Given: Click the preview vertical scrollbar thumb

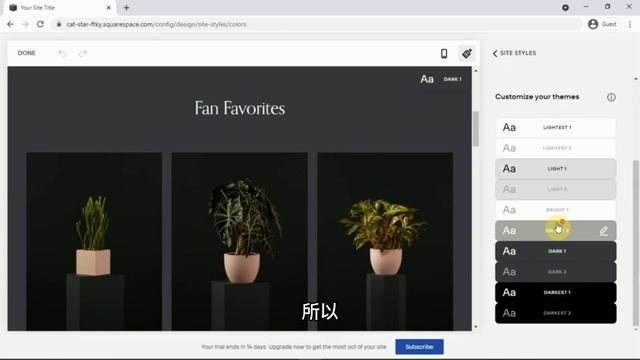Looking at the screenshot, I should pyautogui.click(x=476, y=129).
